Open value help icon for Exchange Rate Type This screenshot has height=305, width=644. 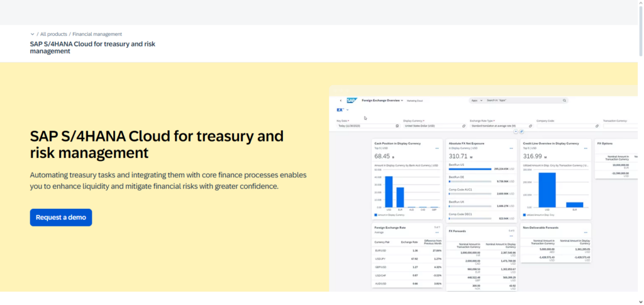coord(530,126)
